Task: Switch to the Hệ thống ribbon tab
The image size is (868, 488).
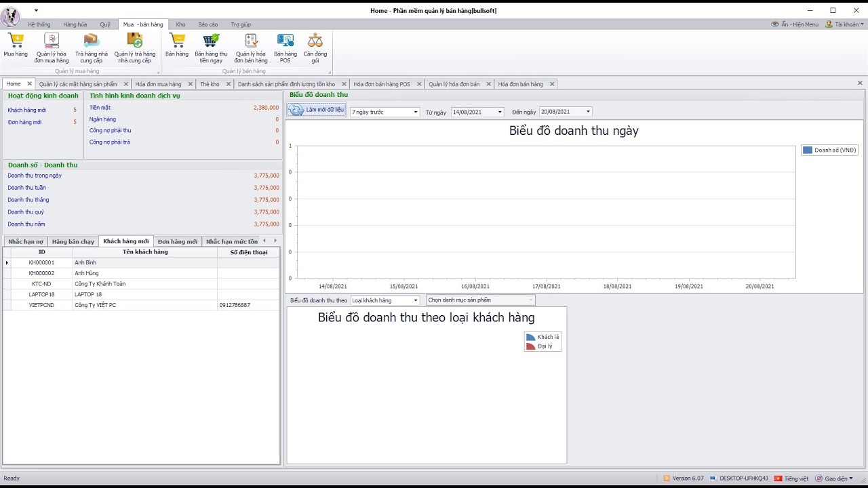Action: pos(39,24)
